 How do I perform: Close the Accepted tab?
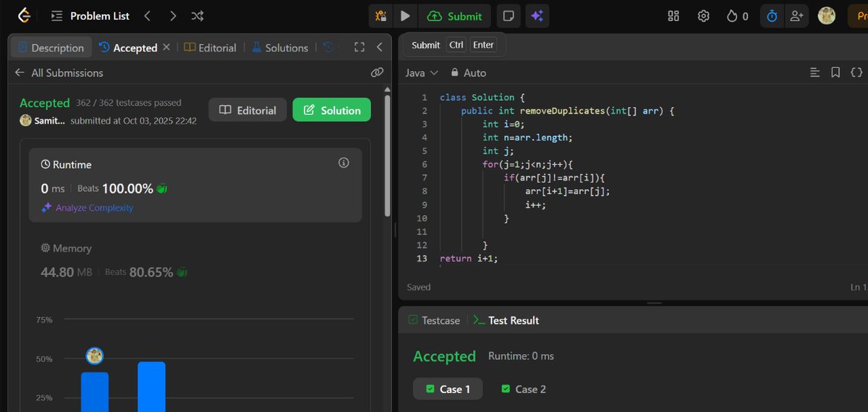click(x=166, y=47)
